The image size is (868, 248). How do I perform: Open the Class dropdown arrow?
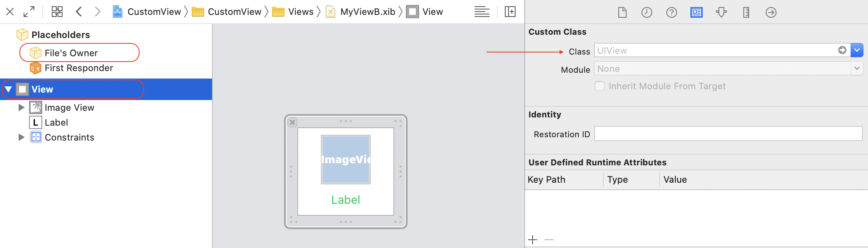tap(857, 50)
